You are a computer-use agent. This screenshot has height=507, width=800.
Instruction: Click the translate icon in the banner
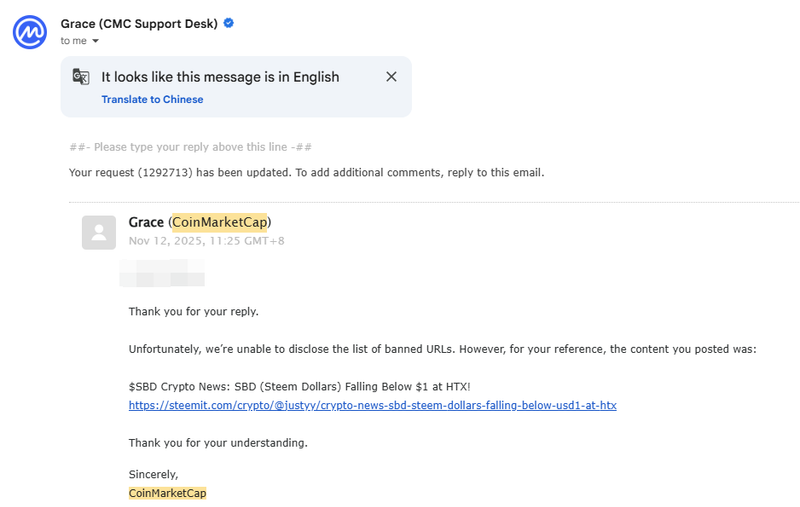pyautogui.click(x=82, y=77)
